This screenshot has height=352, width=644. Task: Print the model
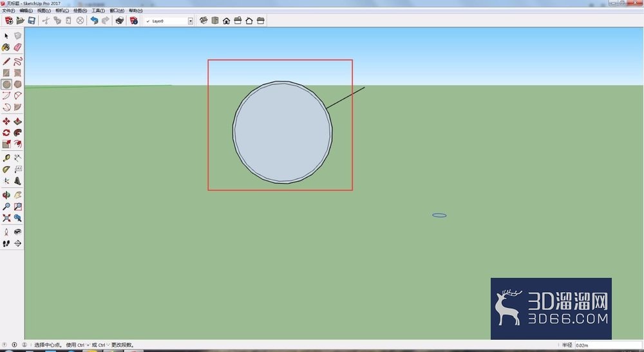pyautogui.click(x=120, y=21)
